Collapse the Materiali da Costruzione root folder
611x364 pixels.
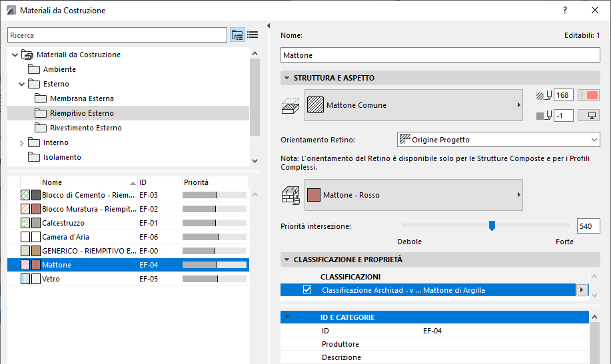click(15, 55)
